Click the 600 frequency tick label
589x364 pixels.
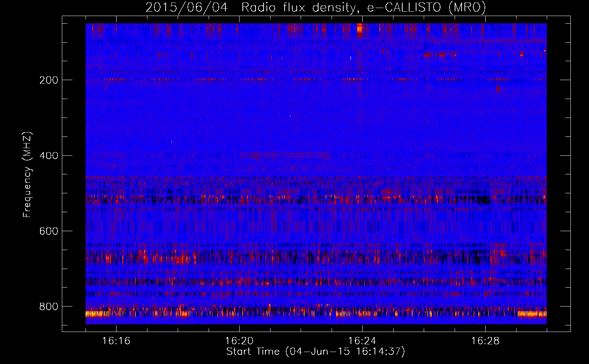point(49,232)
